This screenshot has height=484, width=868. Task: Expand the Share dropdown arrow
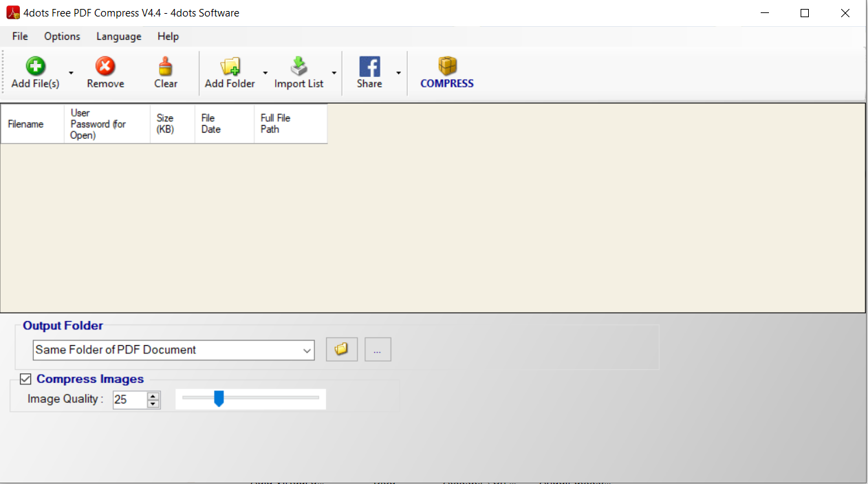398,73
